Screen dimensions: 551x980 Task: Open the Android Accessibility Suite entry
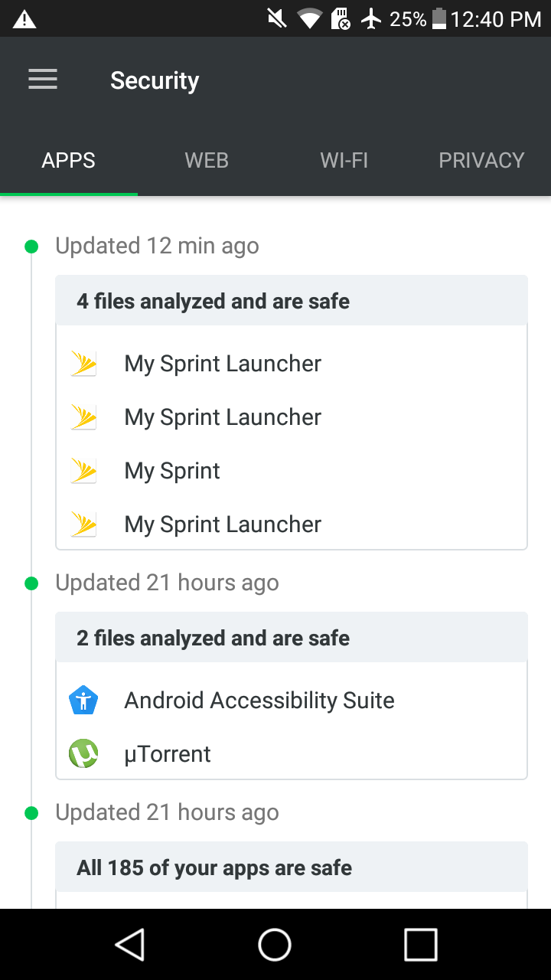(x=292, y=701)
